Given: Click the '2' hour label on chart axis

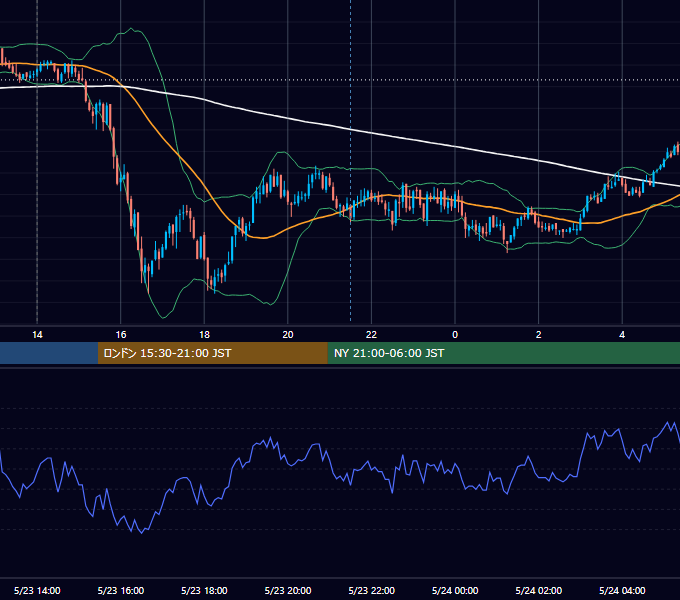Looking at the screenshot, I should [539, 335].
